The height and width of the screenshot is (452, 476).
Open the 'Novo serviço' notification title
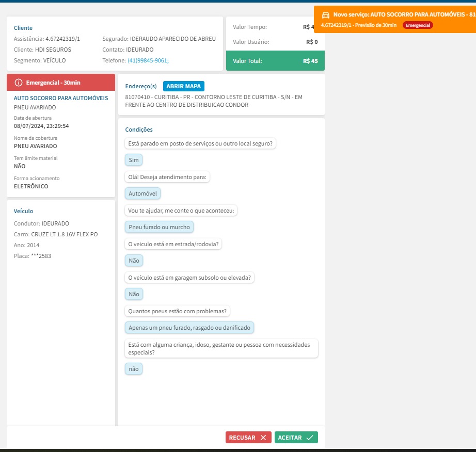404,14
